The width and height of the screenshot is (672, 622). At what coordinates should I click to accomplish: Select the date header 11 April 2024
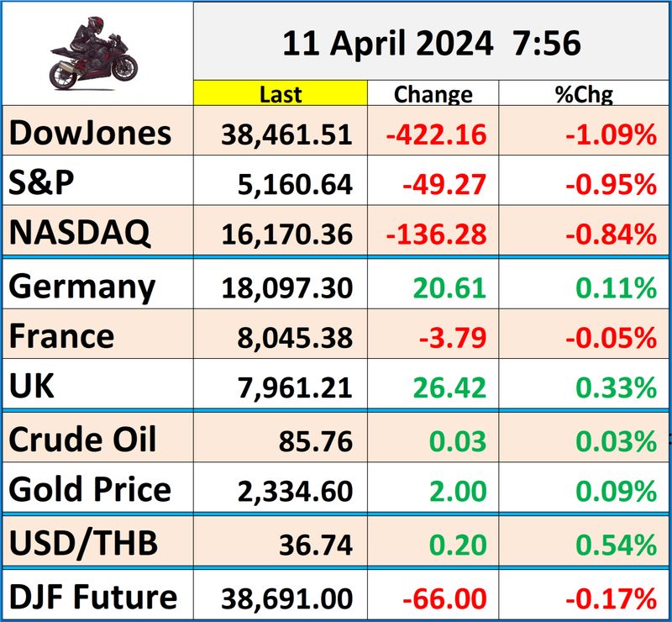[388, 44]
